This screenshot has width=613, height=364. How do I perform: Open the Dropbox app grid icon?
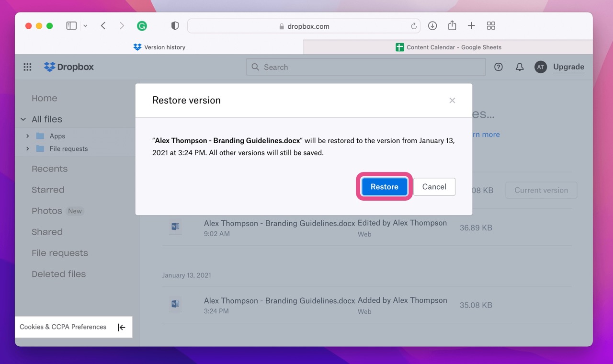click(x=27, y=67)
